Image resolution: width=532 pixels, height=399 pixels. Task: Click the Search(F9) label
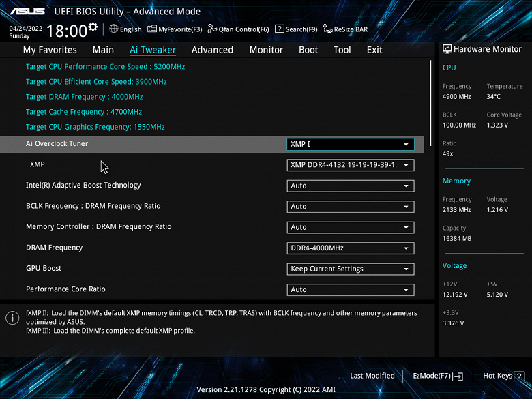coord(301,29)
